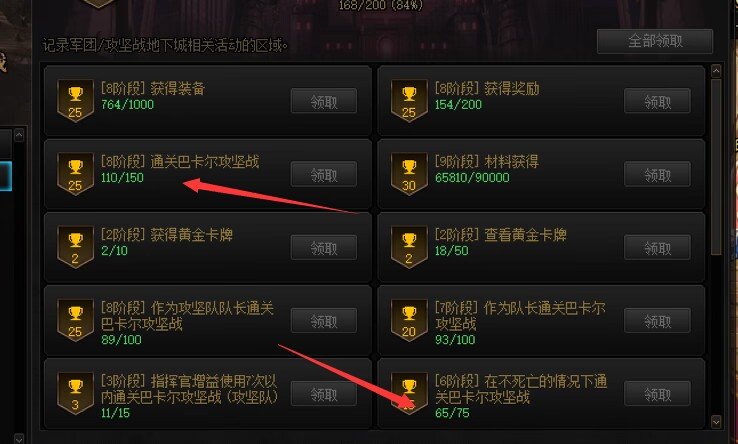
Task: Click the achievement list scrollbar thumb
Action: coord(716,167)
